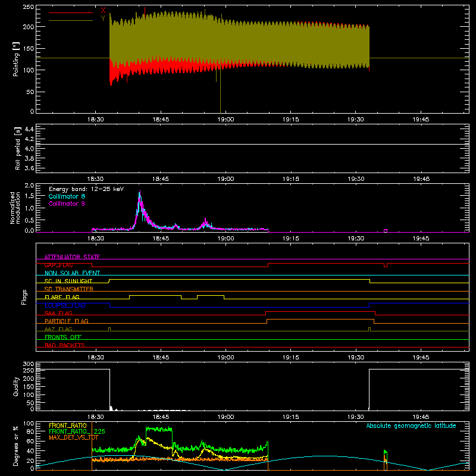476x476 pixels.
Task: Click the cyan 'Collimator 8' legend entry
Action: 67,196
